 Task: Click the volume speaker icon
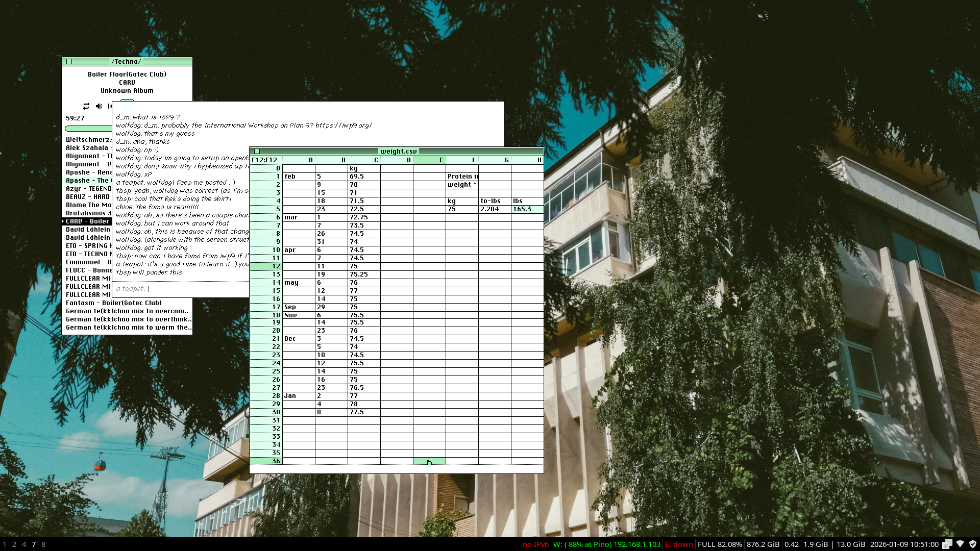point(99,106)
